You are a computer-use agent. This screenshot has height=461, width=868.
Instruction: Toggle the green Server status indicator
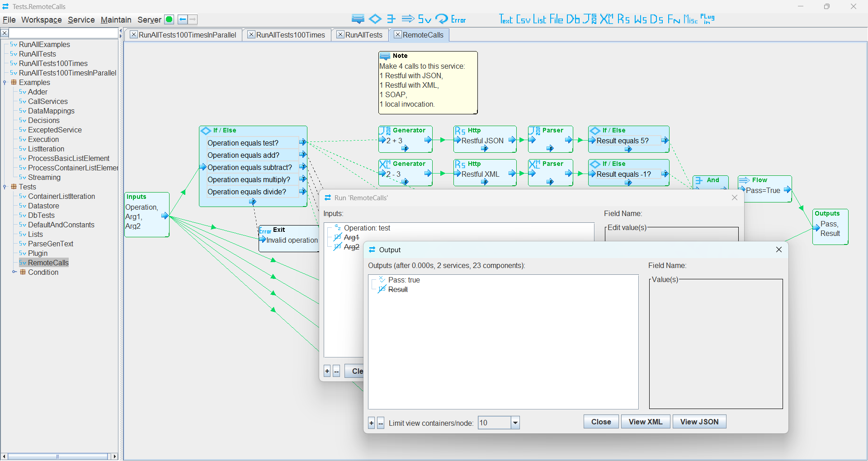[x=169, y=19]
